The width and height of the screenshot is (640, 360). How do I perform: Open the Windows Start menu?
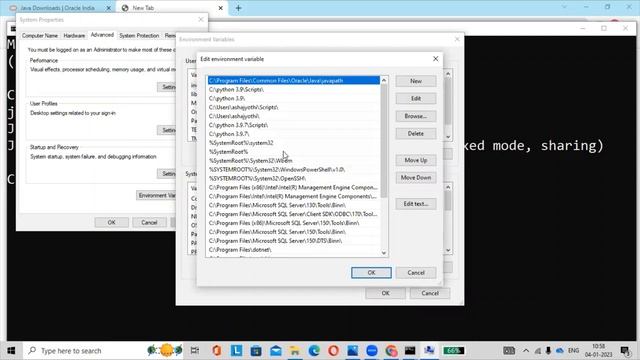click(11, 351)
